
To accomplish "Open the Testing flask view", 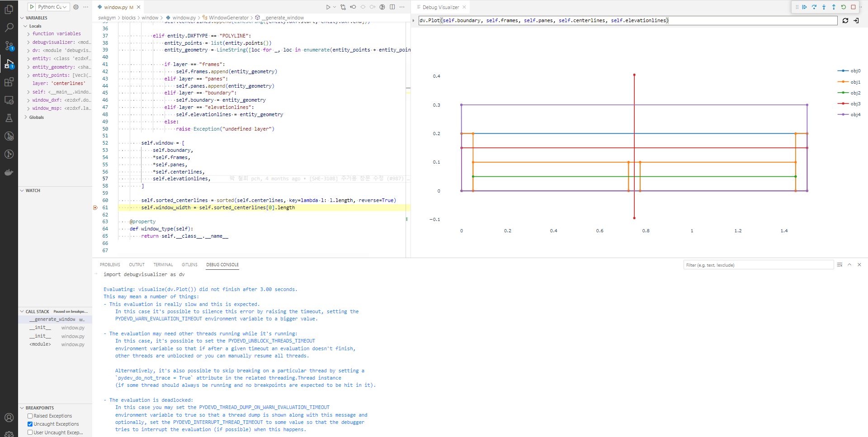I will coord(9,118).
